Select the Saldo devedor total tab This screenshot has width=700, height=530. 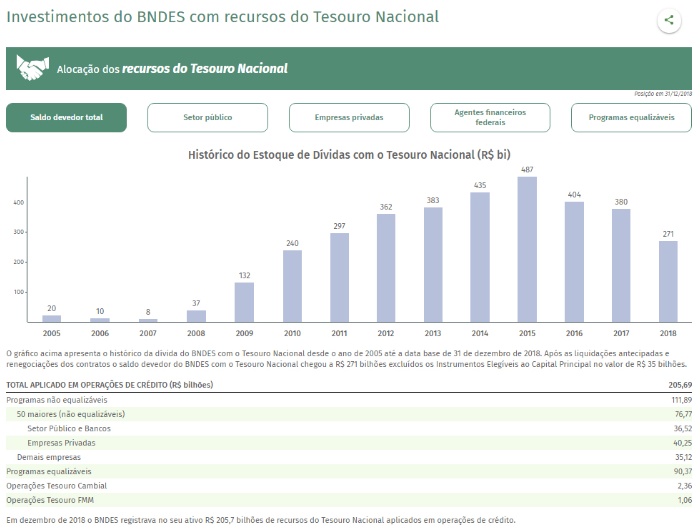click(x=66, y=118)
